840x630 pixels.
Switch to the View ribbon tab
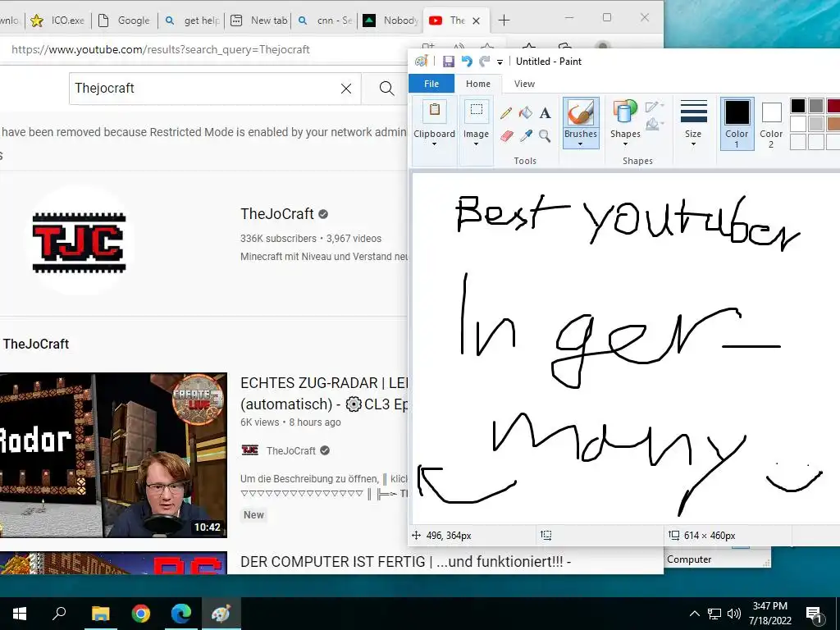coord(524,84)
